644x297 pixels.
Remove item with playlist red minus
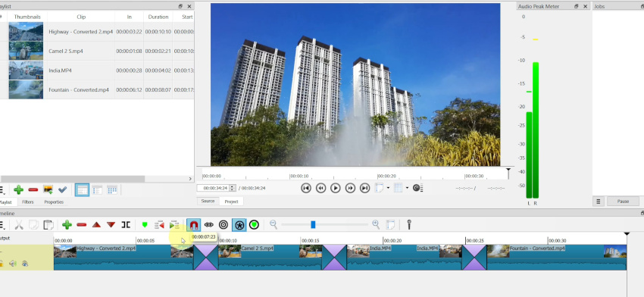33,189
